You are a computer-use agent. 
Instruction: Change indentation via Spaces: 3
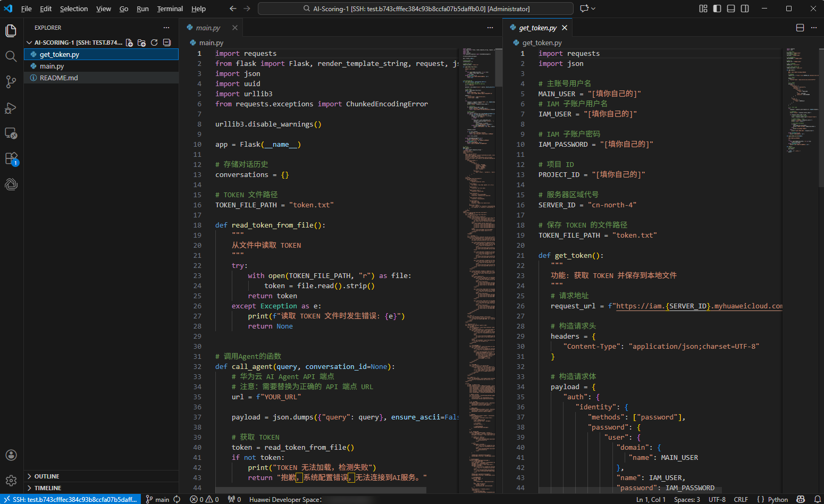[687, 499]
